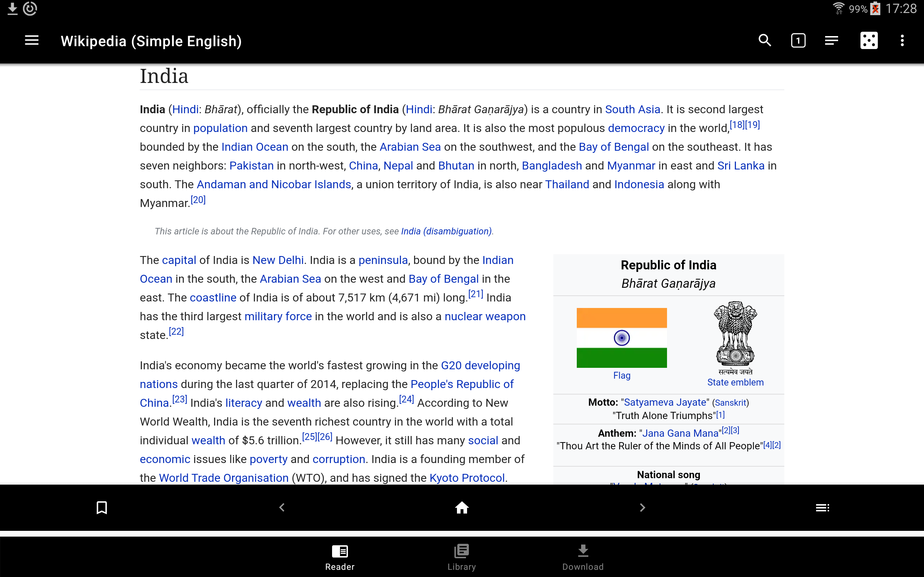Open contents list icon in bottom toolbar
The image size is (924, 577).
pyautogui.click(x=822, y=507)
